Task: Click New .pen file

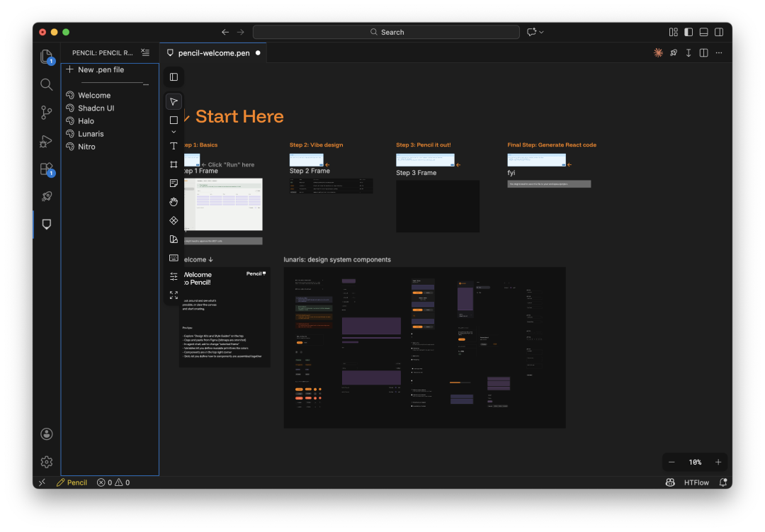Action: pos(100,70)
